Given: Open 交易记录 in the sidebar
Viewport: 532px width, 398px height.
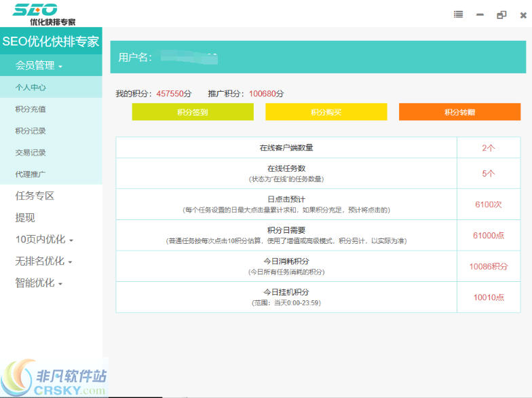Looking at the screenshot, I should [x=51, y=152].
